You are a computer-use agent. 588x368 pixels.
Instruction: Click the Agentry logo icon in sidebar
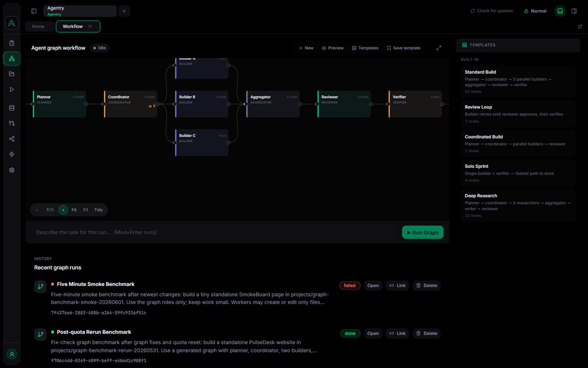[x=12, y=23]
